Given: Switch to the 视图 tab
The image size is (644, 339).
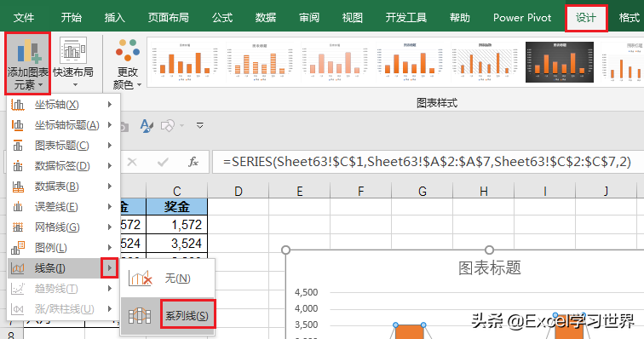Looking at the screenshot, I should click(x=353, y=18).
